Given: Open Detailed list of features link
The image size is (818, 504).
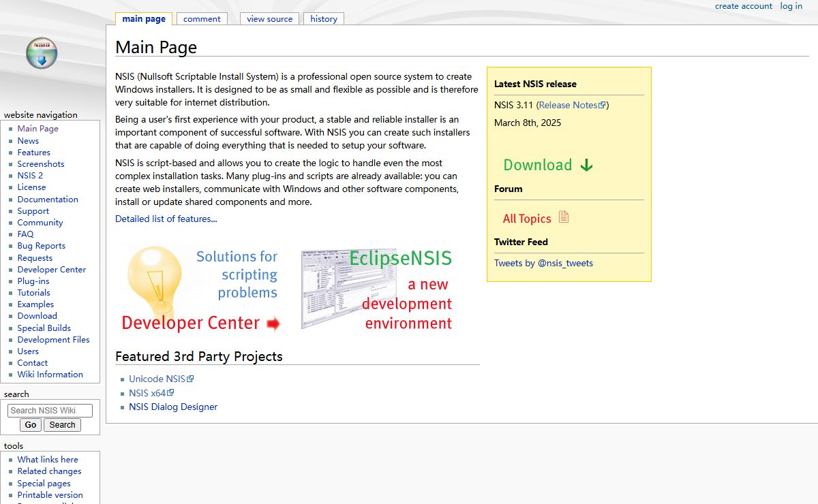Looking at the screenshot, I should [x=166, y=219].
